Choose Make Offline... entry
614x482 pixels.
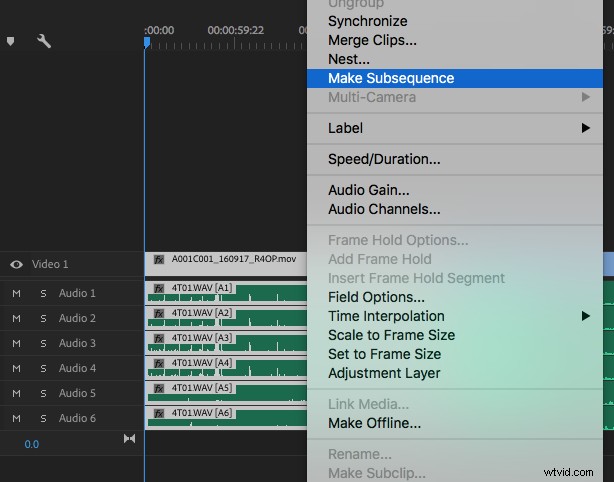(x=455, y=423)
